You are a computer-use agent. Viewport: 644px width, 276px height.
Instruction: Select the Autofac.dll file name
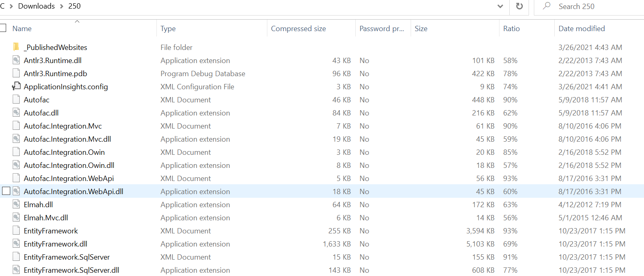click(41, 113)
